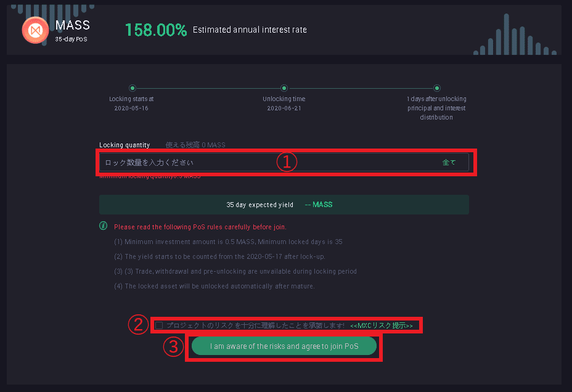The height and width of the screenshot is (392, 572).
Task: Click the 158.00% interest rate figure
Action: click(x=156, y=30)
